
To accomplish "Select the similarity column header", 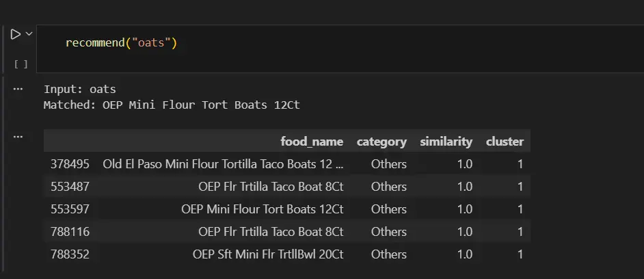I will pos(446,142).
